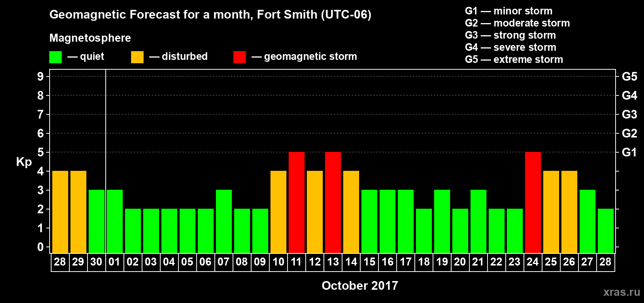Click the date label 22

coord(496,262)
